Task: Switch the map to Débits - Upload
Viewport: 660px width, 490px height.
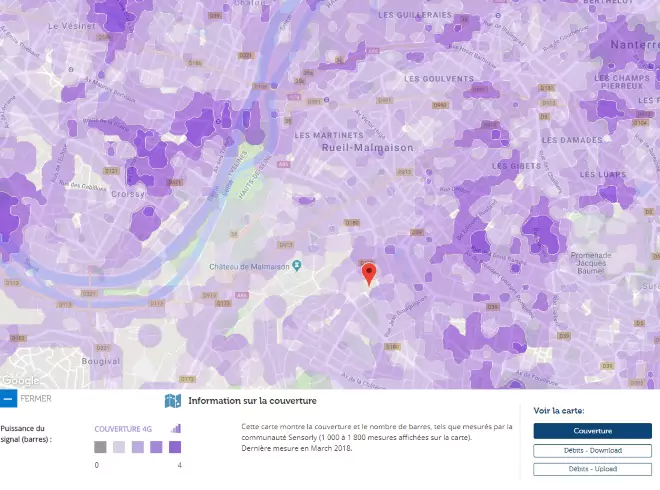Action: [x=592, y=468]
